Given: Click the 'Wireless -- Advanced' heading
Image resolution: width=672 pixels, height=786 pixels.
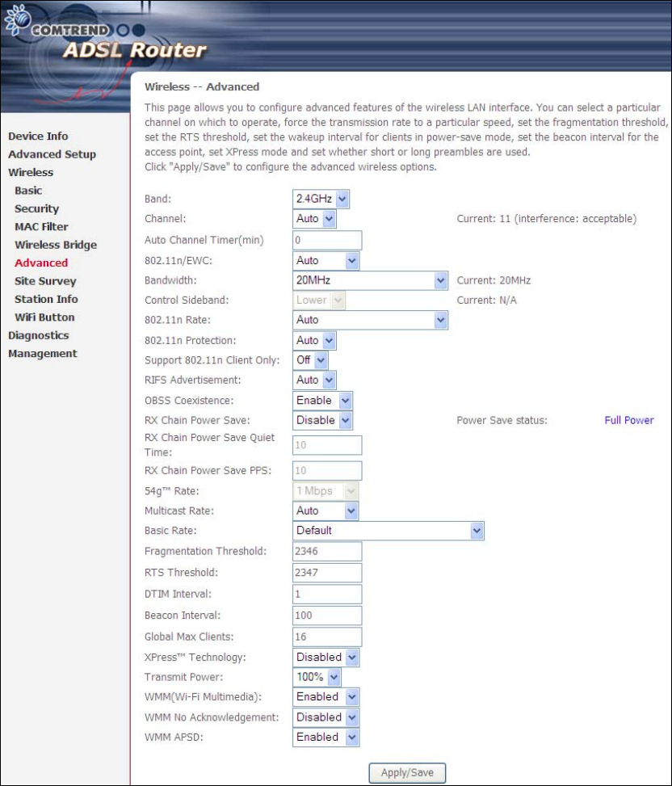Looking at the screenshot, I should 202,86.
